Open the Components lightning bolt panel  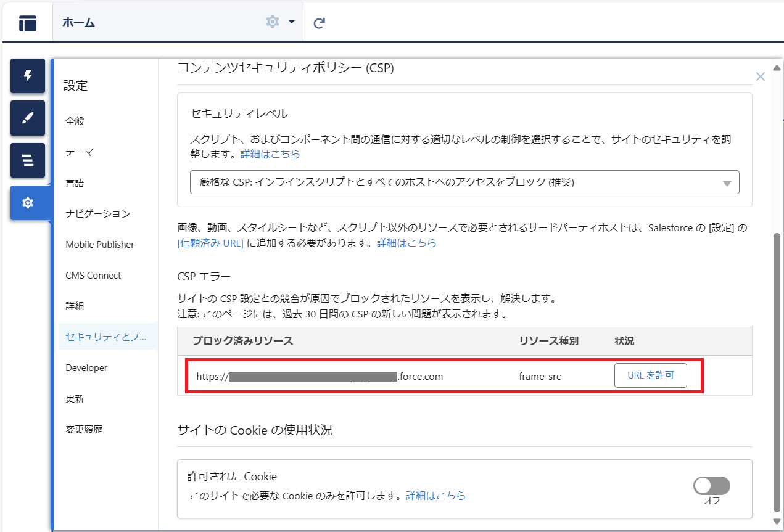(x=28, y=76)
